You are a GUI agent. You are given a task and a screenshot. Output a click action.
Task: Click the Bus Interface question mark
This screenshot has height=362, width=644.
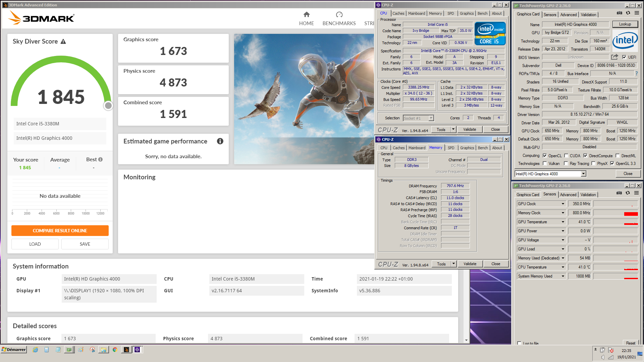tap(636, 73)
